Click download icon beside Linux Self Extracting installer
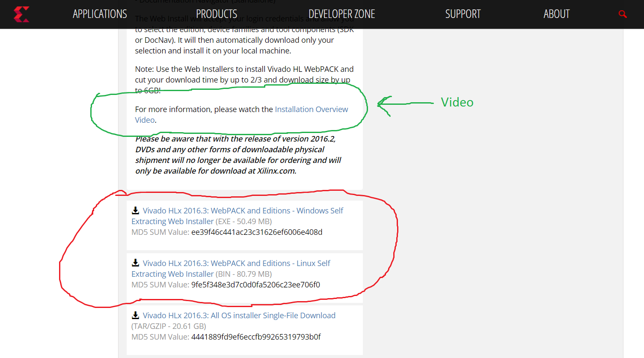Image resolution: width=644 pixels, height=358 pixels. [x=136, y=263]
